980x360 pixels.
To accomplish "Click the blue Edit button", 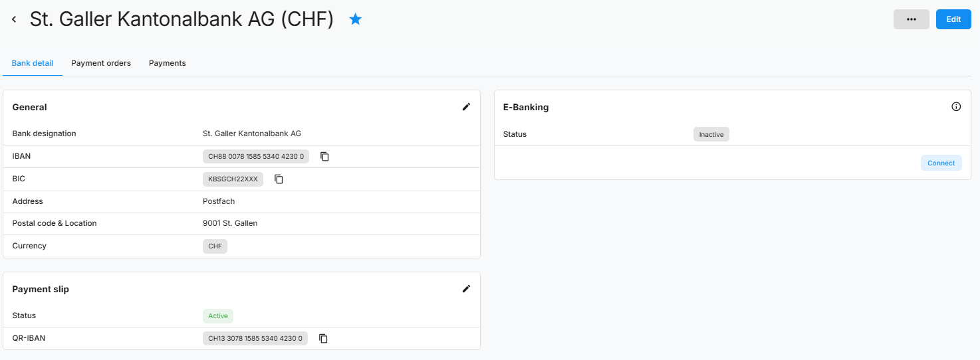I will coord(953,19).
